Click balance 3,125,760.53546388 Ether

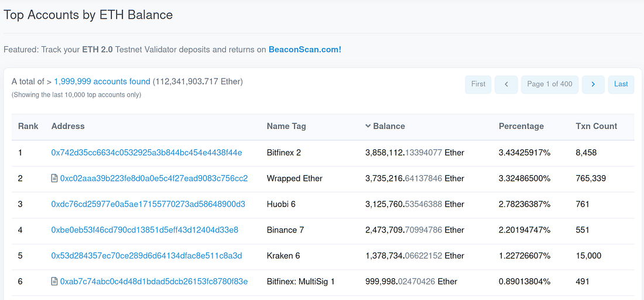pyautogui.click(x=415, y=204)
